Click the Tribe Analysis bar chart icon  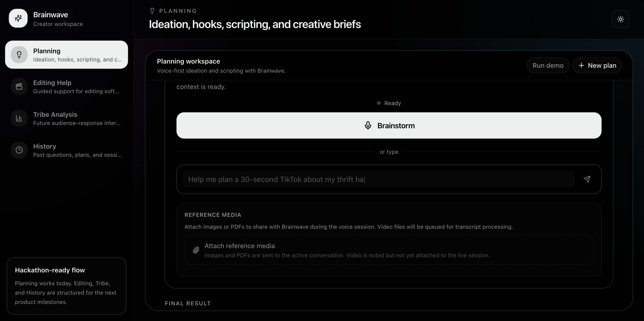(19, 118)
